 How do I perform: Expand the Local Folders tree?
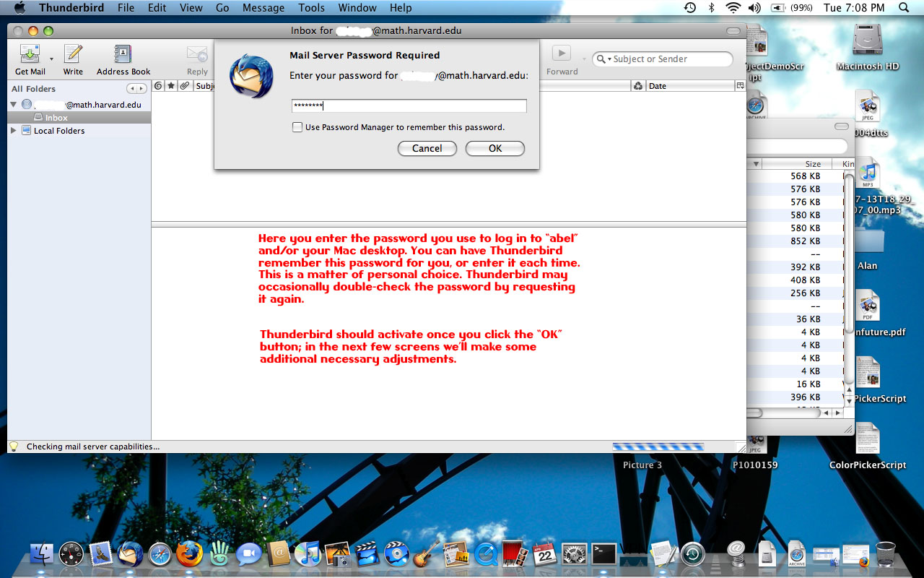[13, 131]
